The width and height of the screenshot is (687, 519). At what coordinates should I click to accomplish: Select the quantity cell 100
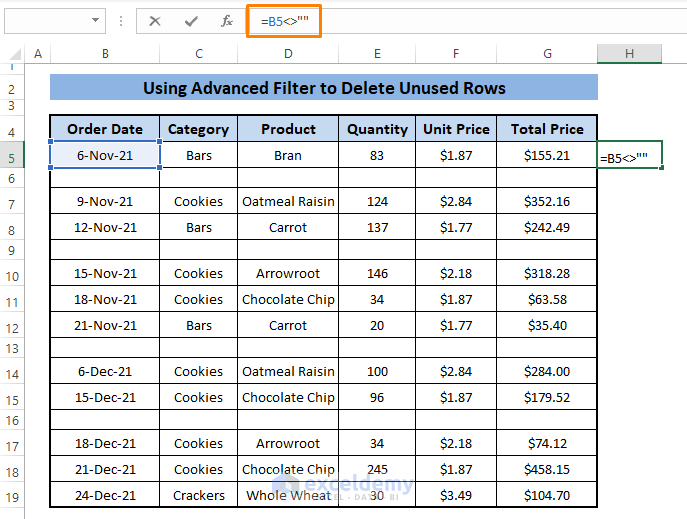tap(377, 371)
